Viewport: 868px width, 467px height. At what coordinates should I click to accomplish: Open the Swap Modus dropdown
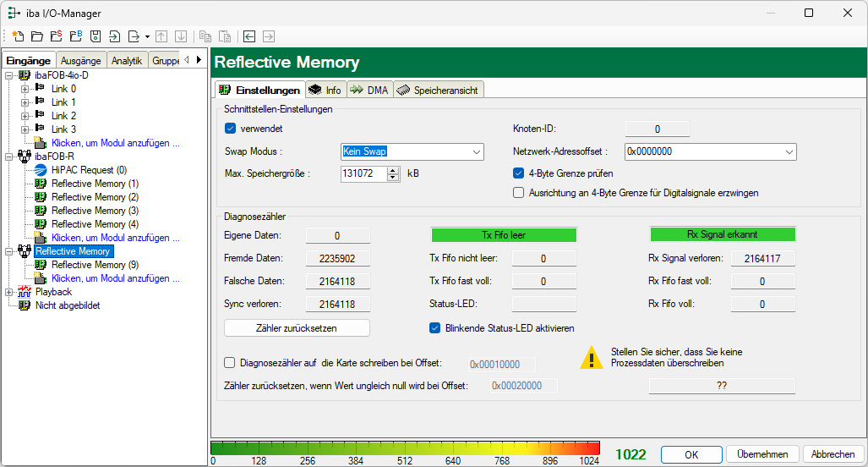474,151
